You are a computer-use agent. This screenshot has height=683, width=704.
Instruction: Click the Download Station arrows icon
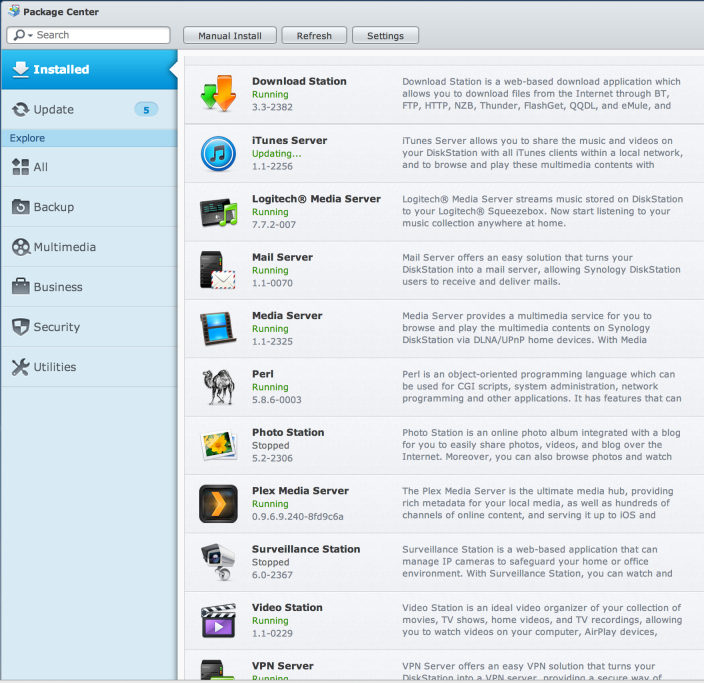pyautogui.click(x=218, y=94)
